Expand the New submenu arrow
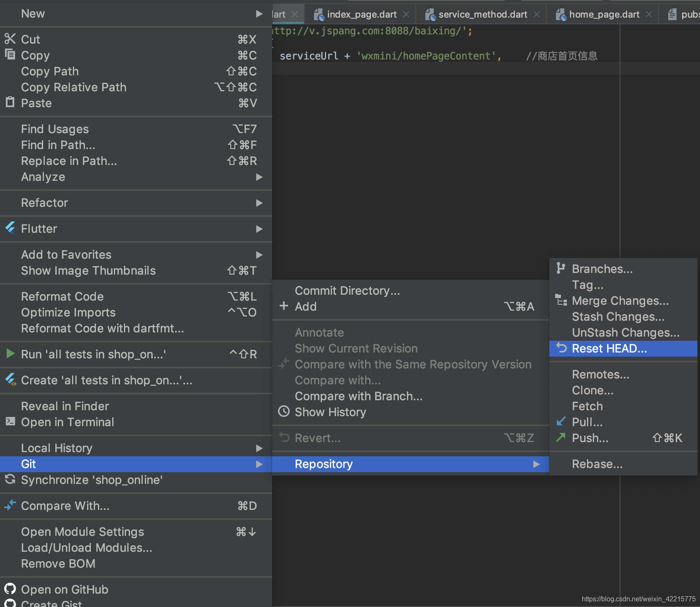The height and width of the screenshot is (607, 700). (x=259, y=14)
